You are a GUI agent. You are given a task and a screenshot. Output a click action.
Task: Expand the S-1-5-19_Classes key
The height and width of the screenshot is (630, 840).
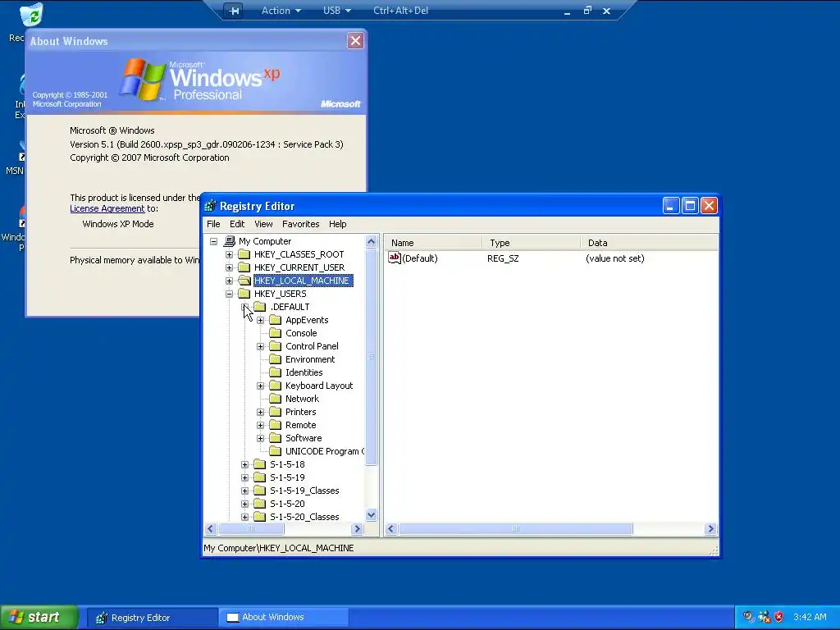tap(244, 491)
